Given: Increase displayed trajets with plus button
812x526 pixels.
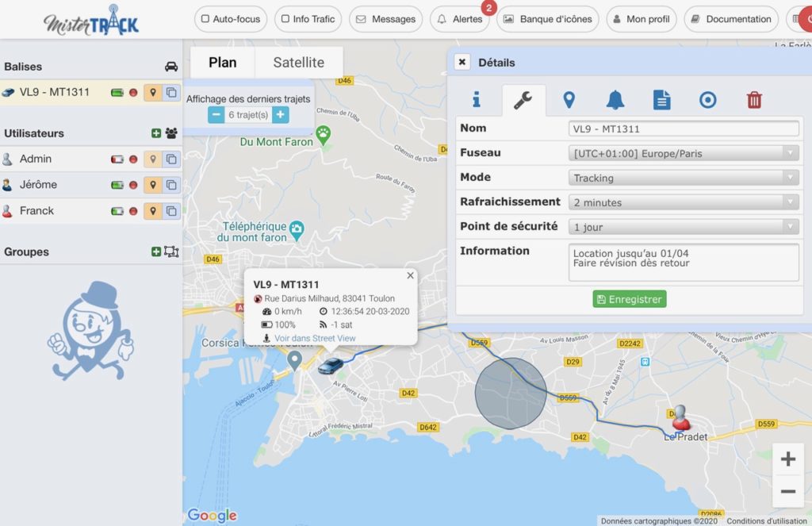Looking at the screenshot, I should click(280, 114).
